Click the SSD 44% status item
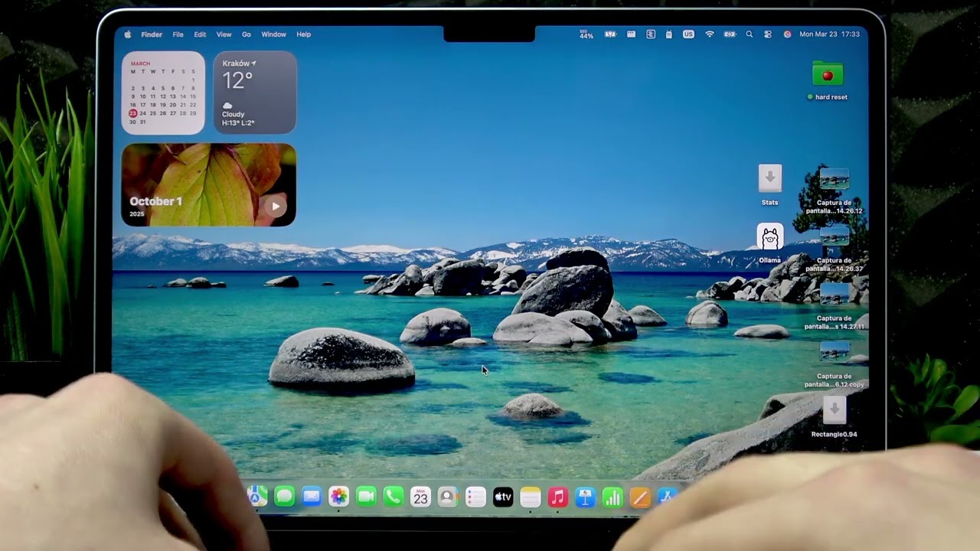Viewport: 980px width, 551px height. 586,34
